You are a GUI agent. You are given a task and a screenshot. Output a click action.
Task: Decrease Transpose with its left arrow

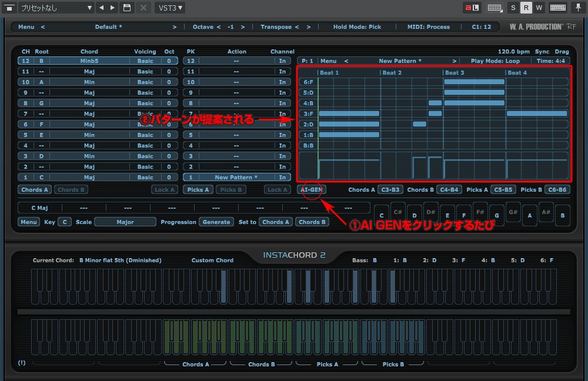(296, 27)
